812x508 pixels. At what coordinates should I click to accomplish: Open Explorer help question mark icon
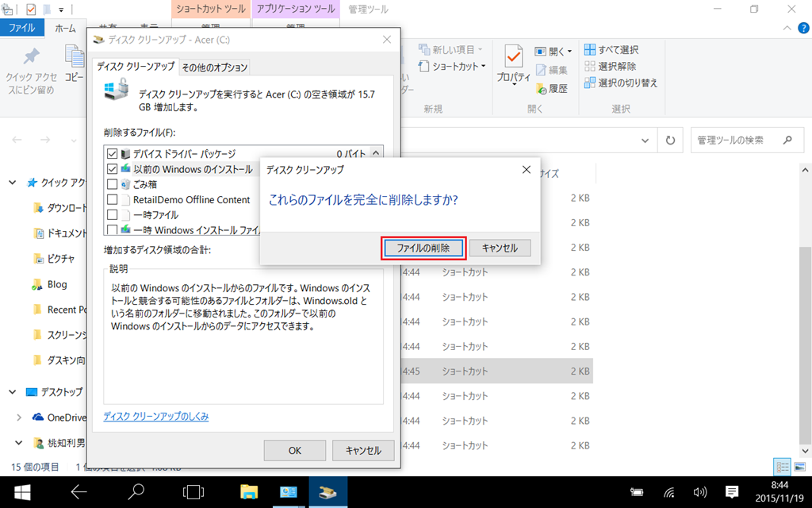pyautogui.click(x=804, y=28)
